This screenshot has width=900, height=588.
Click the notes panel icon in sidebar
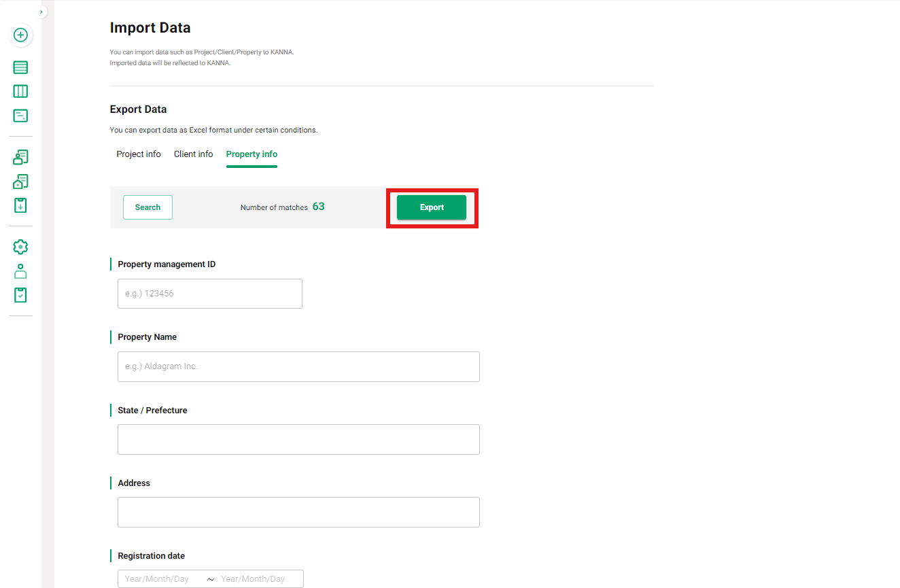(x=20, y=116)
